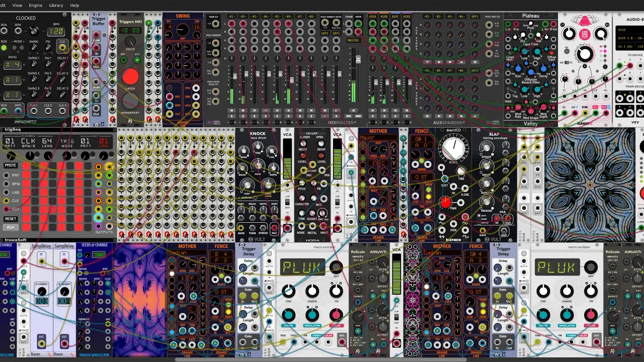Click the 10.00 voltage display on Triggers MKI
The height and width of the screenshot is (362, 644).
[x=130, y=30]
